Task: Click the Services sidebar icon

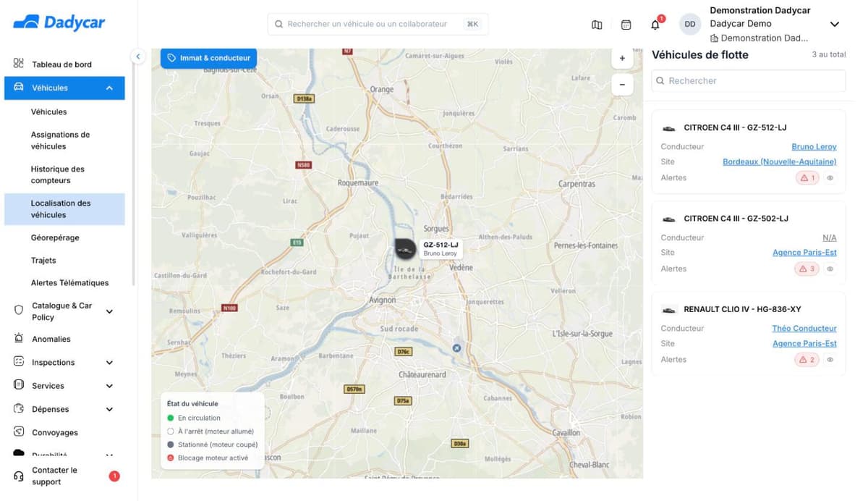Action: coord(19,384)
